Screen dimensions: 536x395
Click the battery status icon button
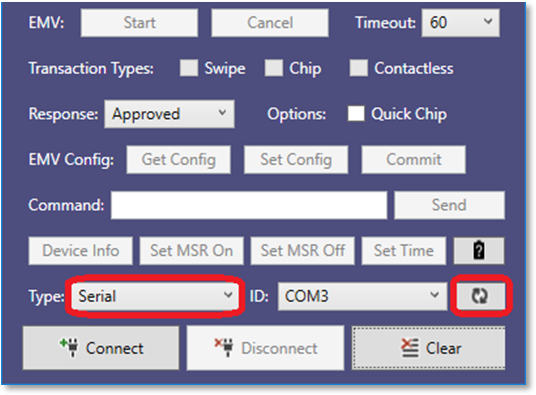coord(479,251)
